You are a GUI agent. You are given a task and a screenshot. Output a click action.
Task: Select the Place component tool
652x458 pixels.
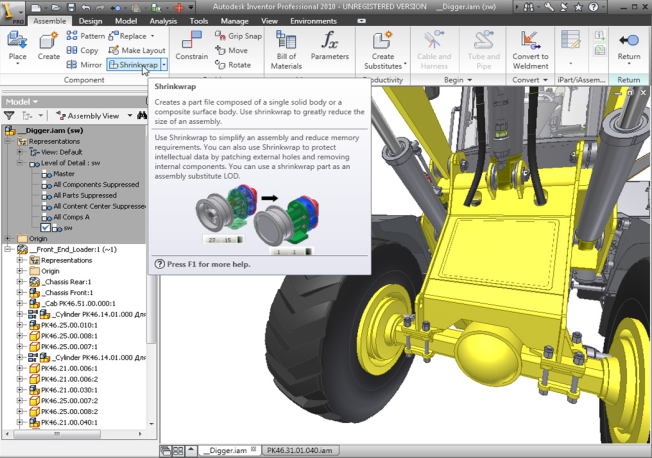pos(17,46)
